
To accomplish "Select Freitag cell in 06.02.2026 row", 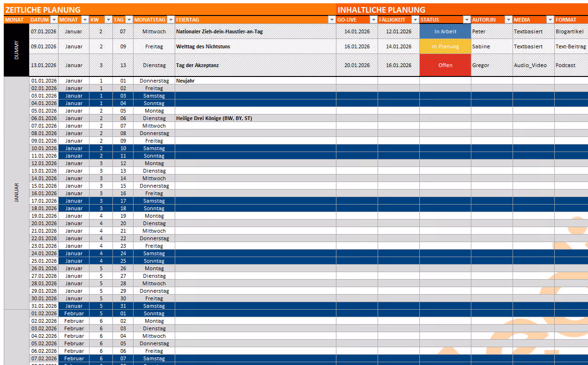I will pyautogui.click(x=154, y=351).
